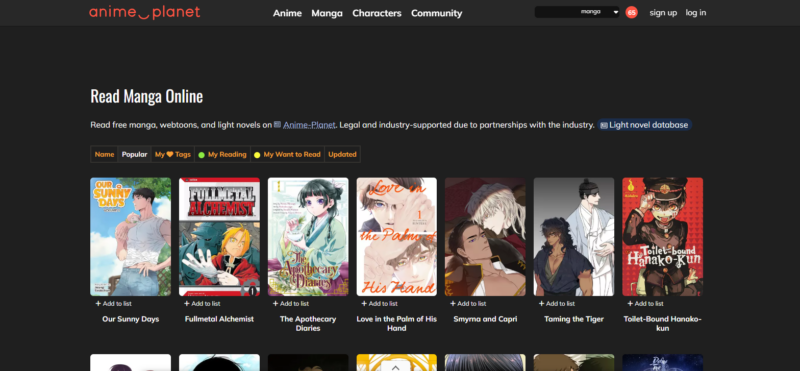Click the log in link
Image resolution: width=800 pixels, height=371 pixels.
point(696,13)
